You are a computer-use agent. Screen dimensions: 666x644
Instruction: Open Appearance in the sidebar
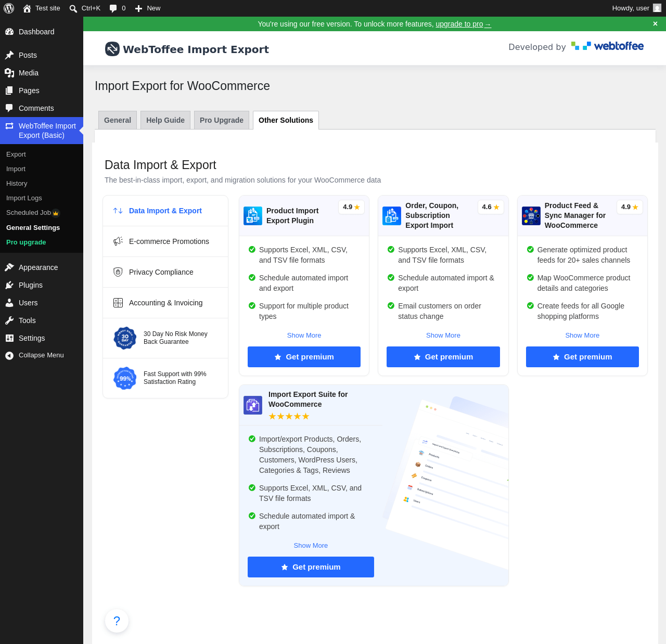pyautogui.click(x=42, y=267)
